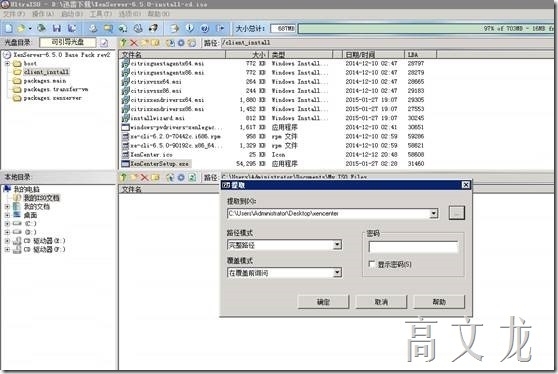Image resolution: width=558 pixels, height=374 pixels.
Task: Click the Burn CD image toolbar icon
Action: pyautogui.click(x=153, y=28)
